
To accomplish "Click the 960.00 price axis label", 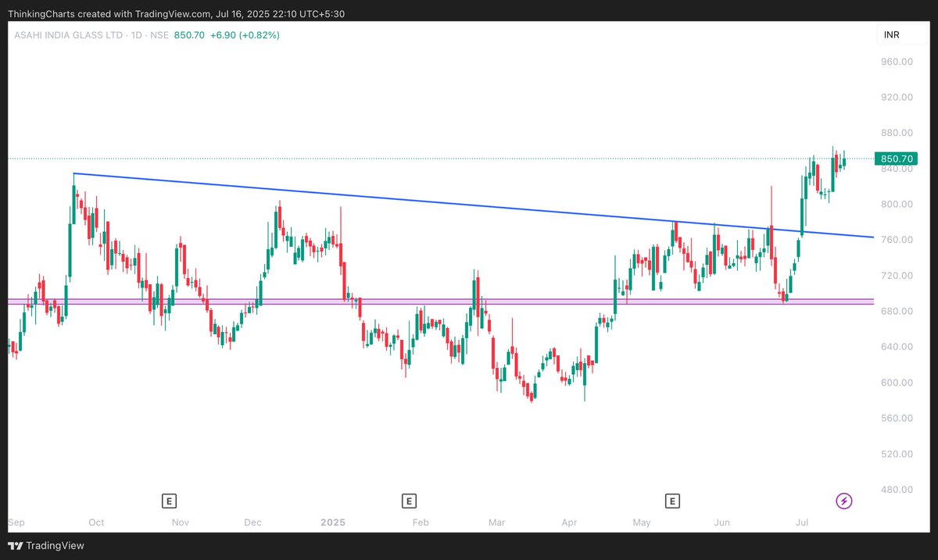I will tap(897, 62).
